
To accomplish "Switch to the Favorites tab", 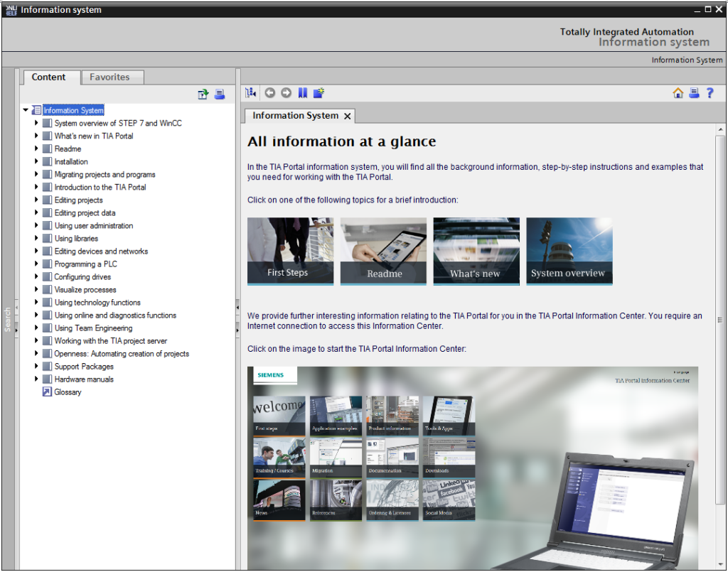I will click(x=109, y=77).
